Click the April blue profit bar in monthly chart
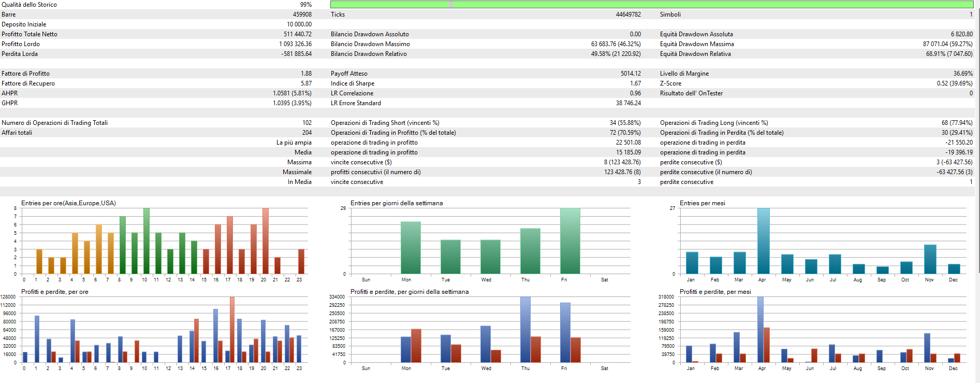 click(760, 330)
